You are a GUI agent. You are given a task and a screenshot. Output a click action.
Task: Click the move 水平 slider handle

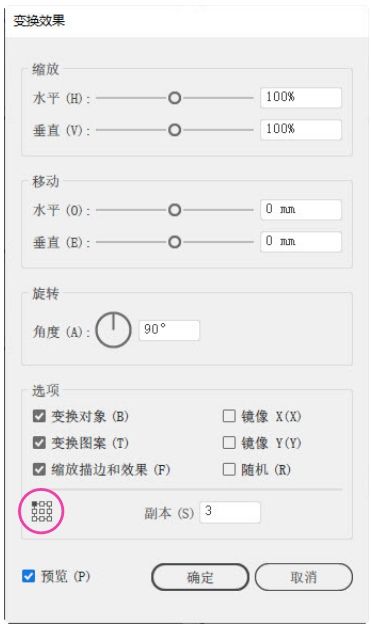point(174,210)
